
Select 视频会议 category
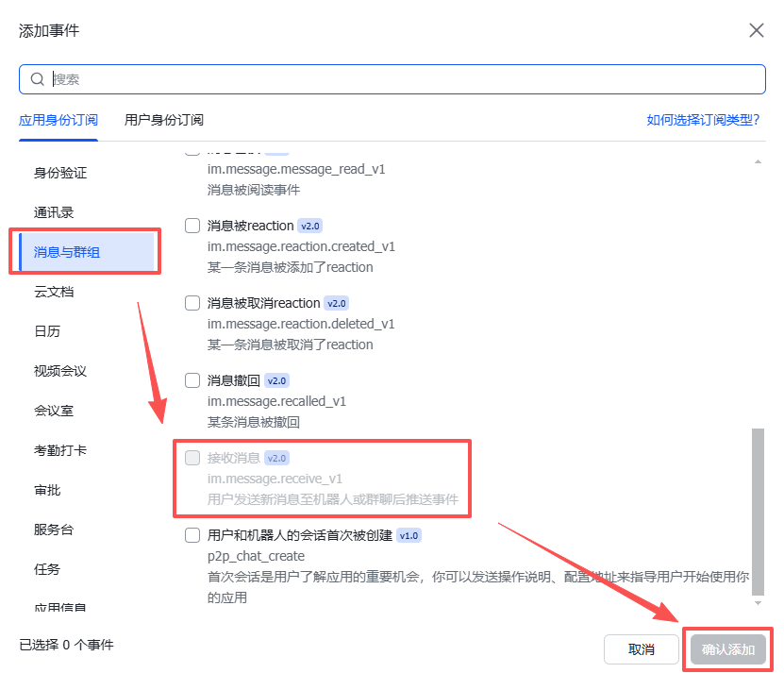[60, 371]
